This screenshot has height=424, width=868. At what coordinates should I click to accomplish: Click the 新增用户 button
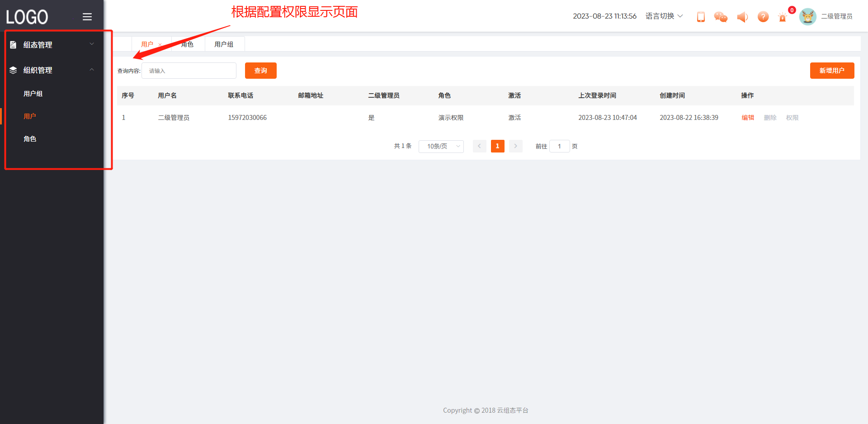point(832,71)
